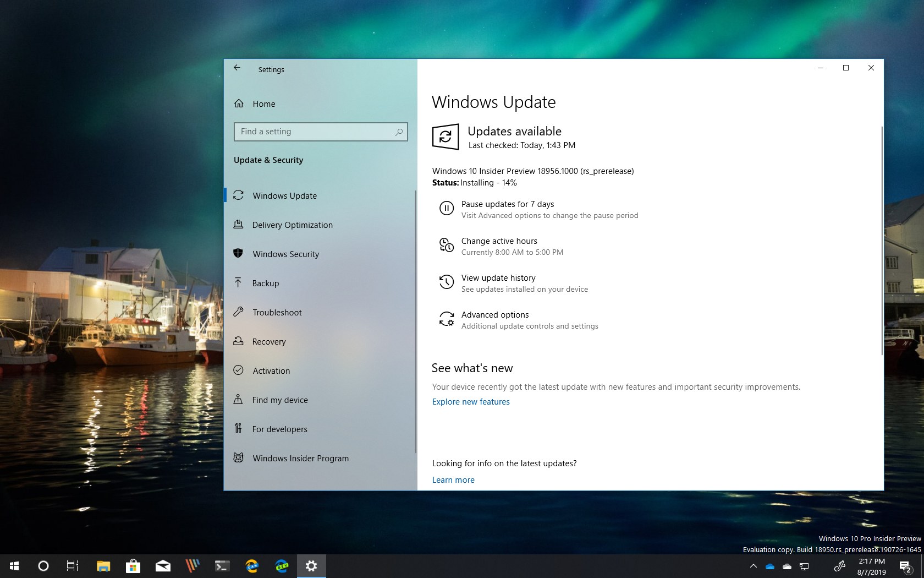924x578 pixels.
Task: Click the Find a setting search box
Action: click(x=321, y=132)
